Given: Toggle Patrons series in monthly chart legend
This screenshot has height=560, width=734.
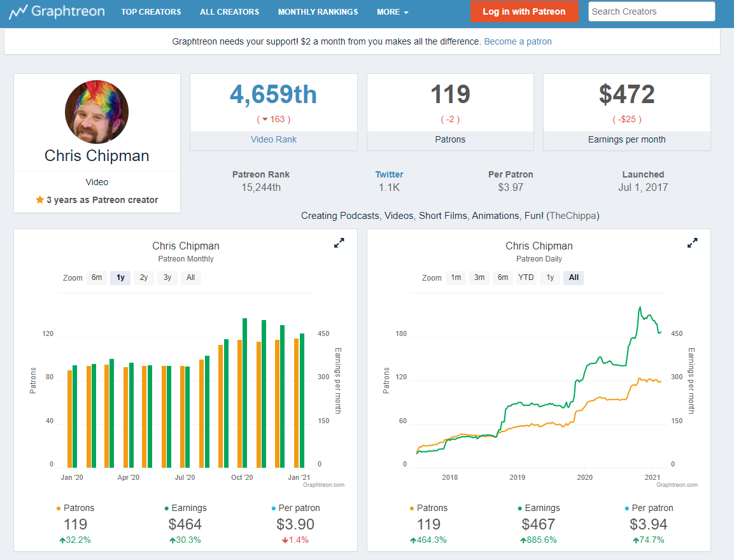Looking at the screenshot, I should pyautogui.click(x=75, y=508).
